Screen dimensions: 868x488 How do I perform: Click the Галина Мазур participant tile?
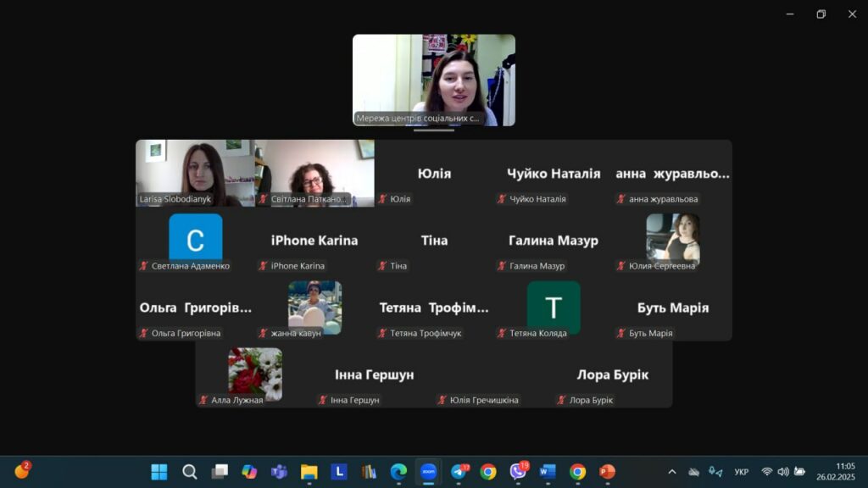(553, 241)
